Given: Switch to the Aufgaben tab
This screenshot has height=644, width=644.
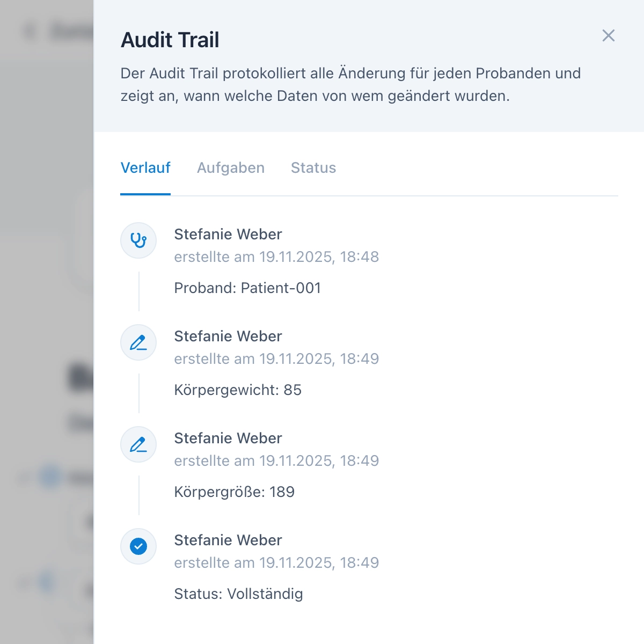Looking at the screenshot, I should [231, 168].
